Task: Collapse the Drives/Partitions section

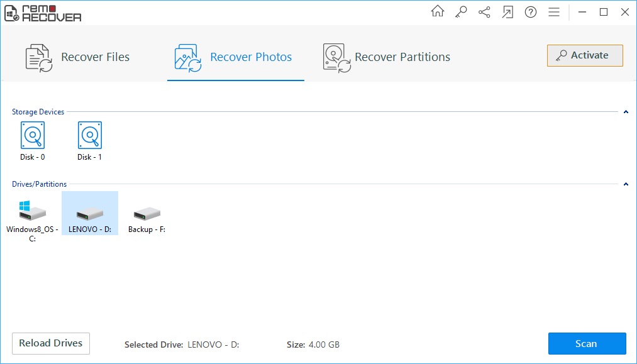Action: click(x=626, y=184)
